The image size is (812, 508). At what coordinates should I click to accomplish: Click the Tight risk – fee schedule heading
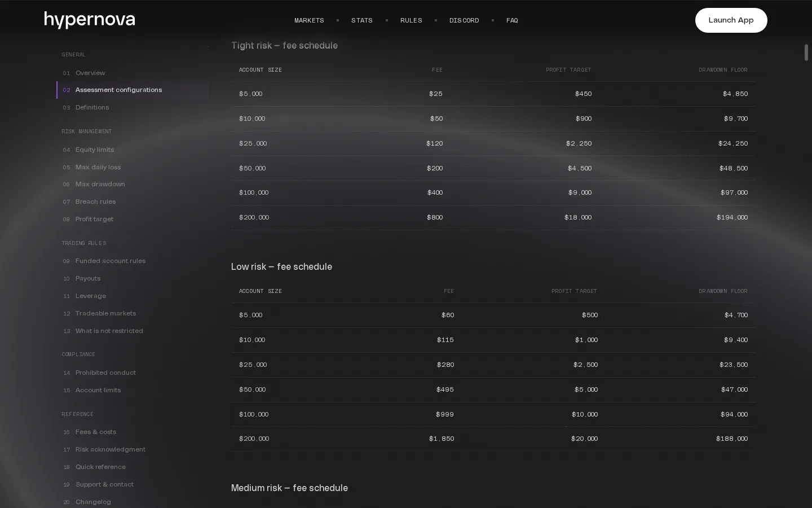click(x=284, y=45)
